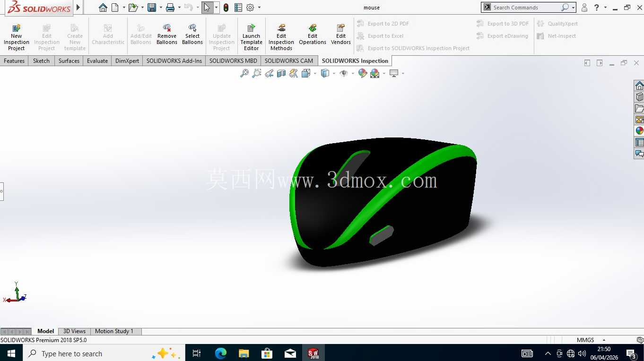Click the Select cursor tool button

point(207,8)
